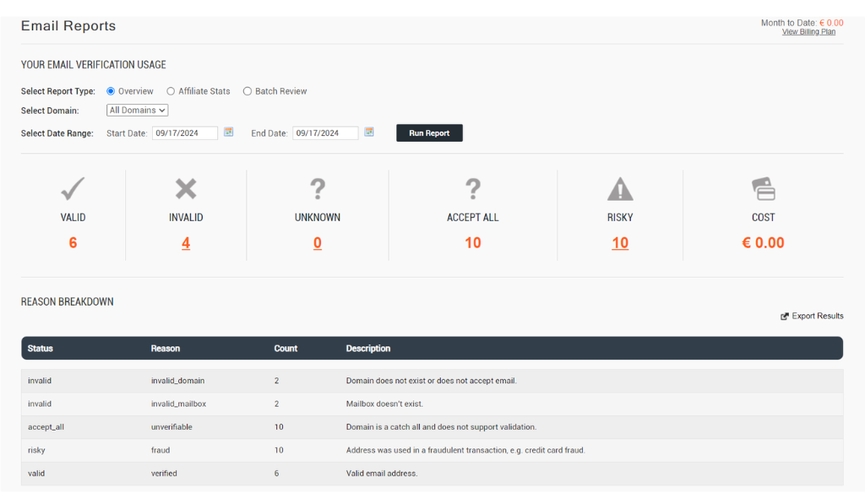Screen dimensions: 865x504
Task: Click the Accept All count 10 value
Action: (473, 242)
